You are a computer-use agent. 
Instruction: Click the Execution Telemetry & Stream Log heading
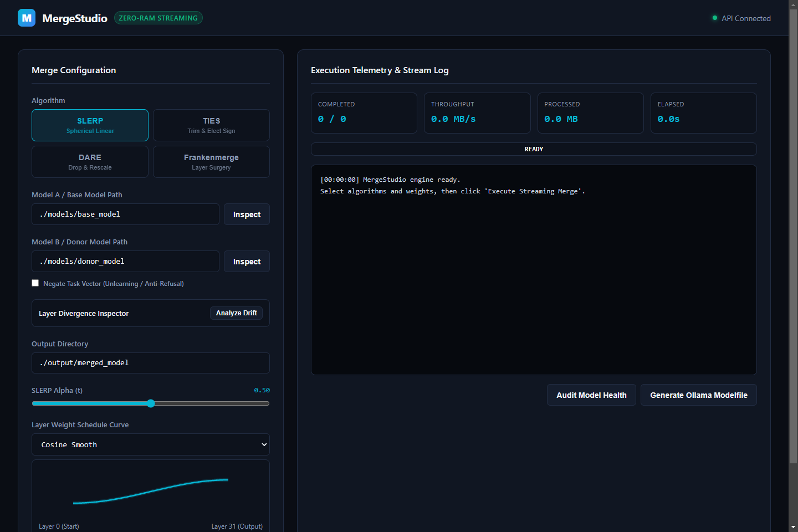(x=380, y=70)
